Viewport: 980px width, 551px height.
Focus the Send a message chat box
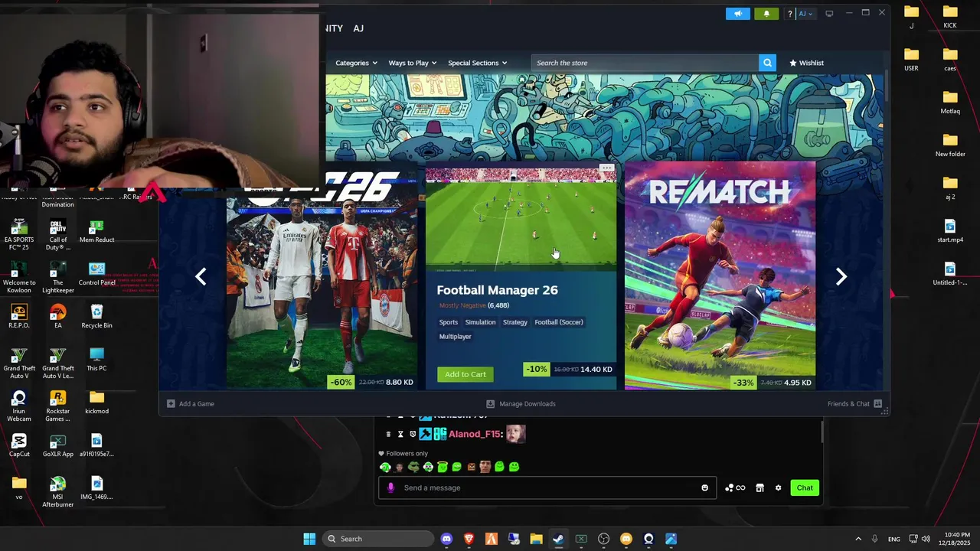(x=547, y=487)
